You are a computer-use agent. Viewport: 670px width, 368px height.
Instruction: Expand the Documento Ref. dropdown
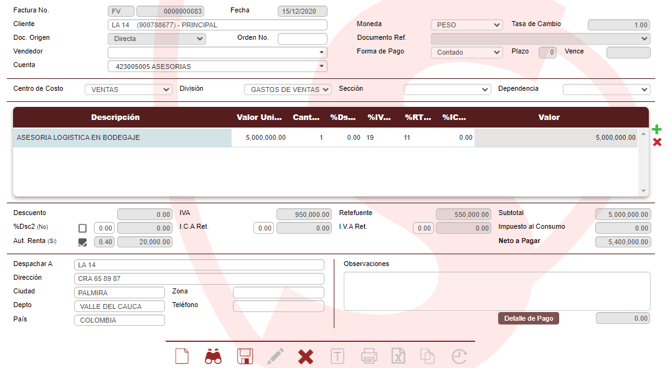pyautogui.click(x=541, y=38)
